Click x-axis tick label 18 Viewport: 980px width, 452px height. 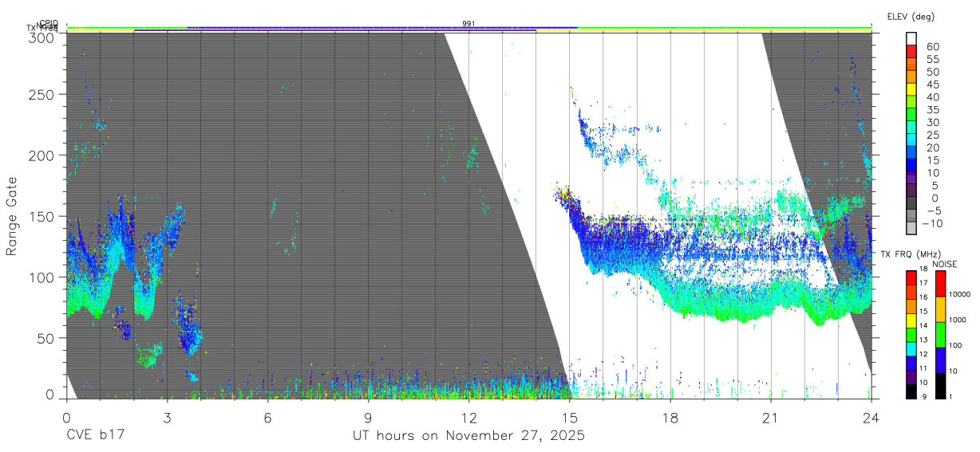(x=670, y=418)
